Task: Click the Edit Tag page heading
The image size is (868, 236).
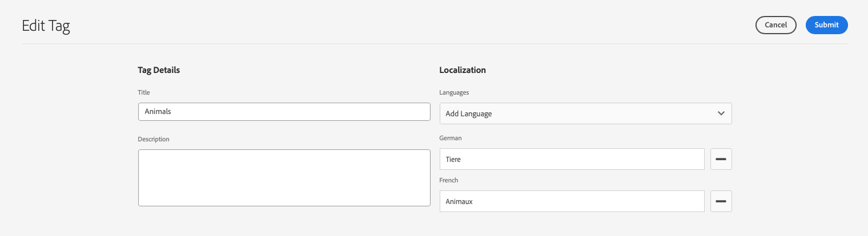Action: click(46, 26)
